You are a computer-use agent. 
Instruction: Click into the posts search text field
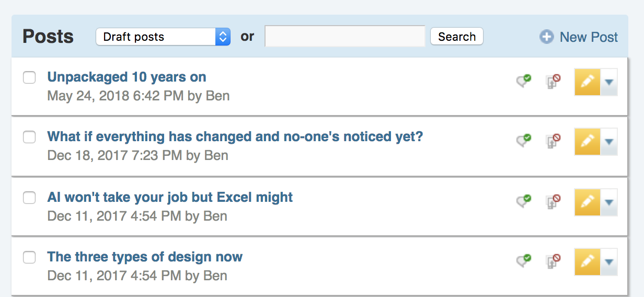344,37
